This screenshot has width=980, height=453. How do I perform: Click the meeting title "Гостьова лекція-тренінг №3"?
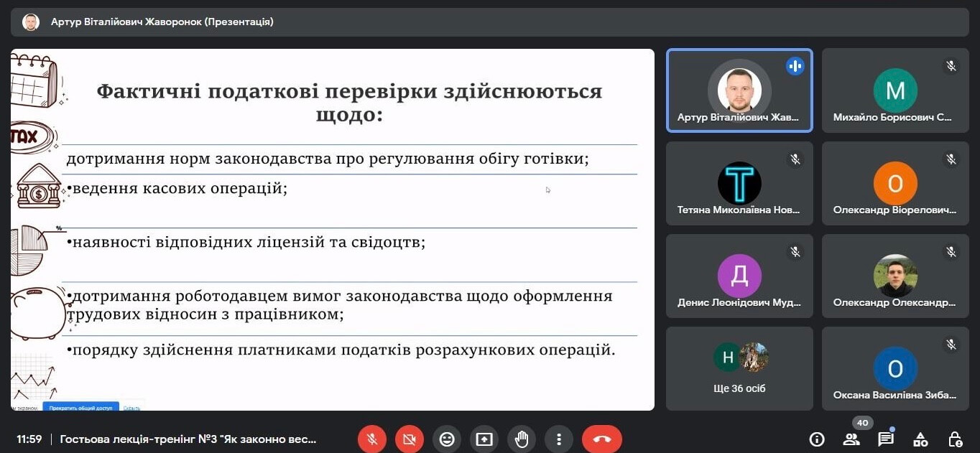pyautogui.click(x=188, y=439)
